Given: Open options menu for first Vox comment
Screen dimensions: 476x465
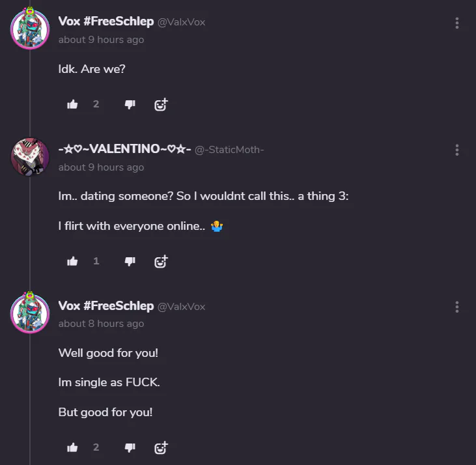Looking at the screenshot, I should [x=457, y=23].
